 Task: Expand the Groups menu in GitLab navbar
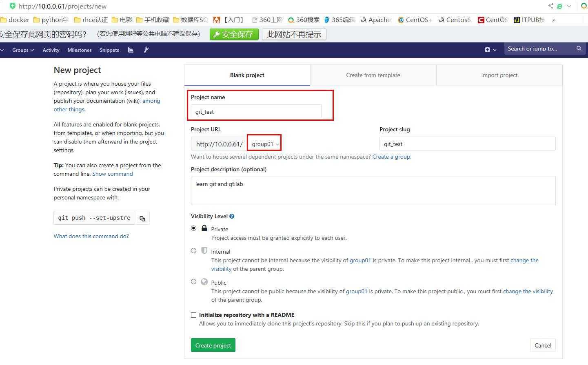click(x=23, y=50)
